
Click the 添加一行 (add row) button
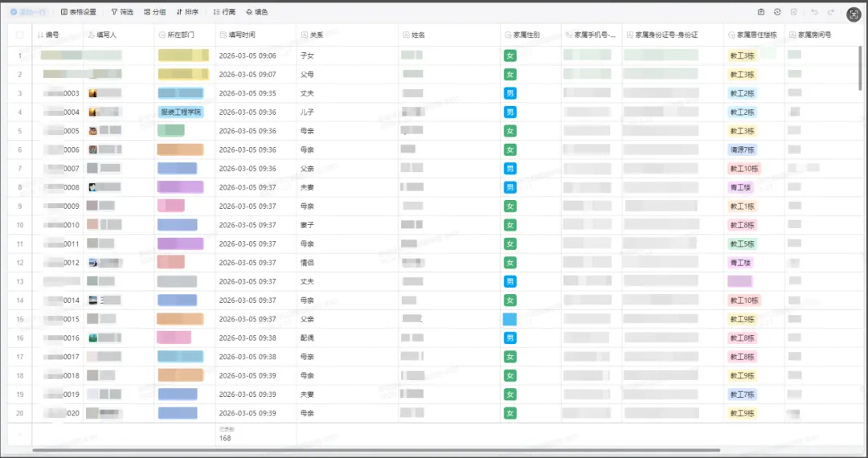click(28, 12)
